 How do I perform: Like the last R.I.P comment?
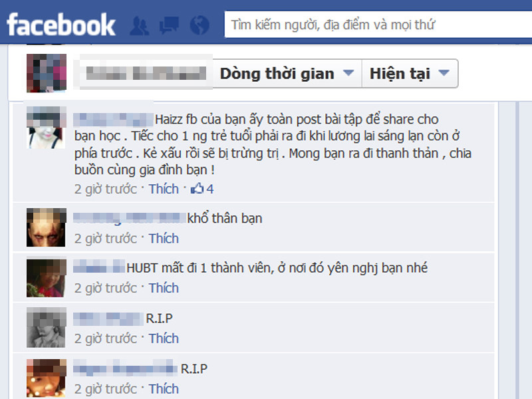[164, 389]
